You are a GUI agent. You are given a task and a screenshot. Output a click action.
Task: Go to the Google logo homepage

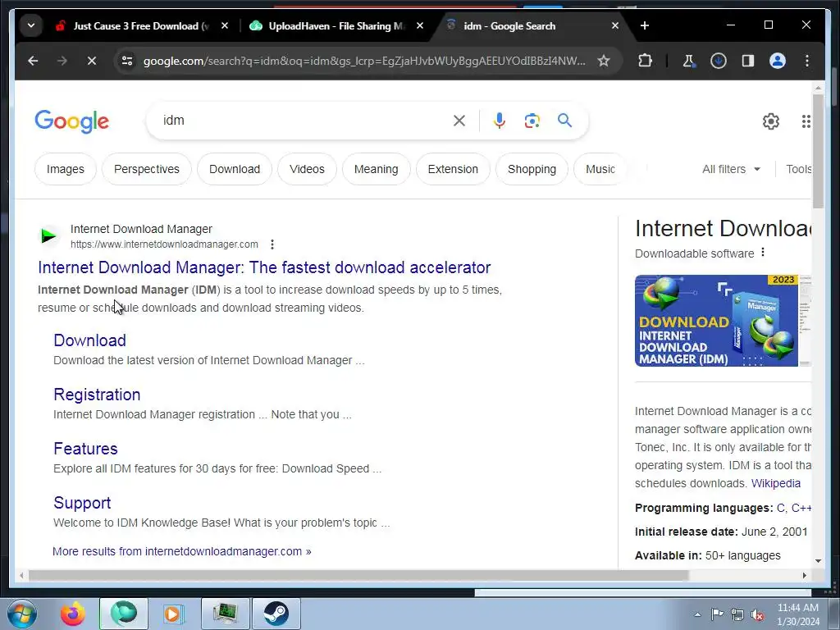[72, 121]
